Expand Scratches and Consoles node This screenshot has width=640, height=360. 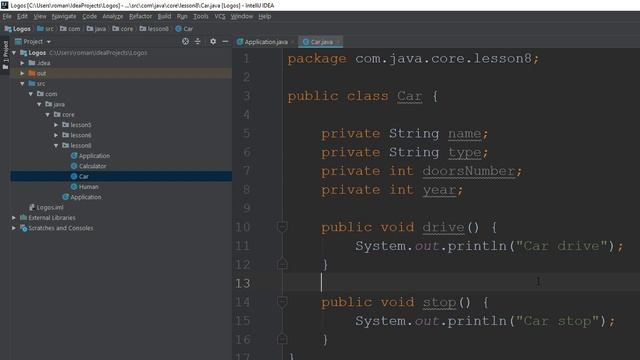click(x=14, y=228)
